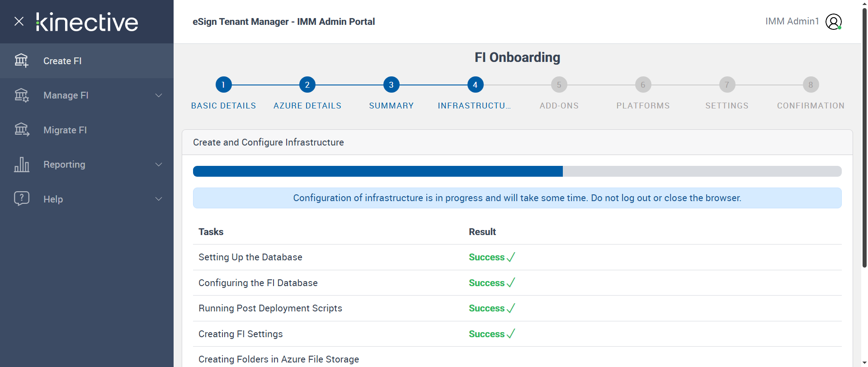Click Success result for Setting Up the Database

[x=492, y=257]
